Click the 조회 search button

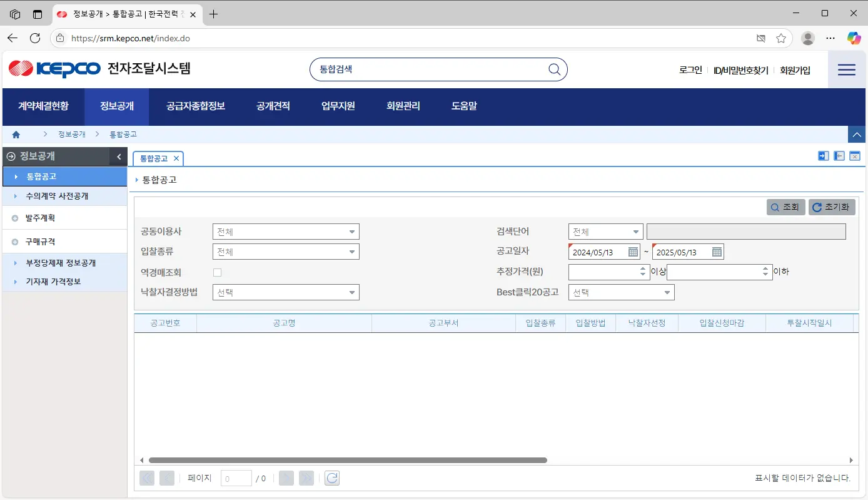785,207
